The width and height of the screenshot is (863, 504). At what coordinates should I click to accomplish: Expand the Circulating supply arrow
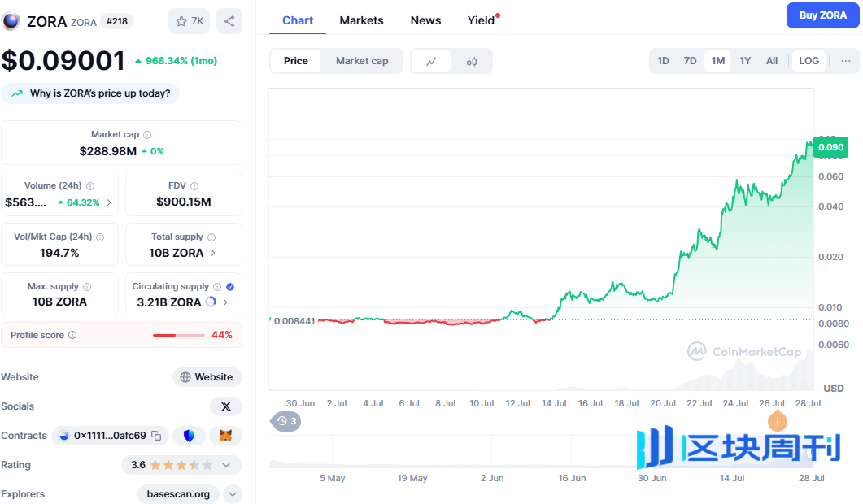coord(225,302)
